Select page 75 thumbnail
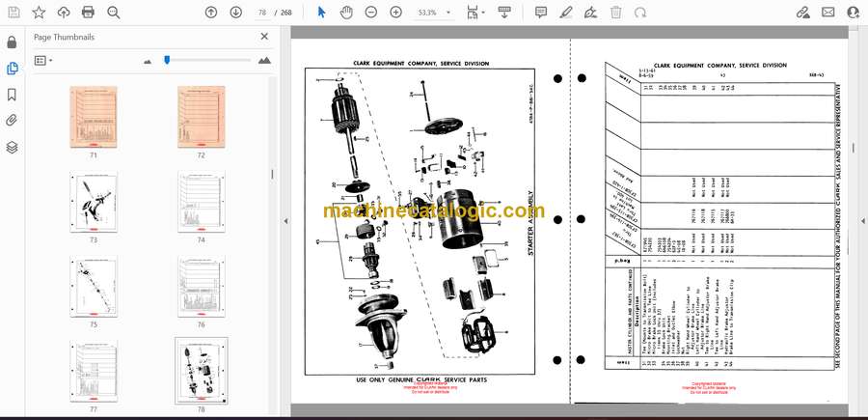868x420 pixels. [93, 287]
